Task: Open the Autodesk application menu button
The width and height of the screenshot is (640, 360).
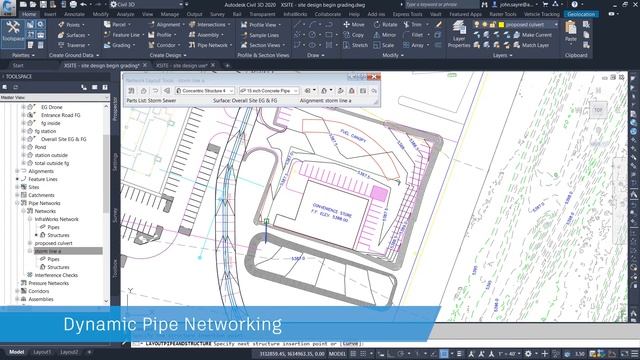Action: coord(8,7)
